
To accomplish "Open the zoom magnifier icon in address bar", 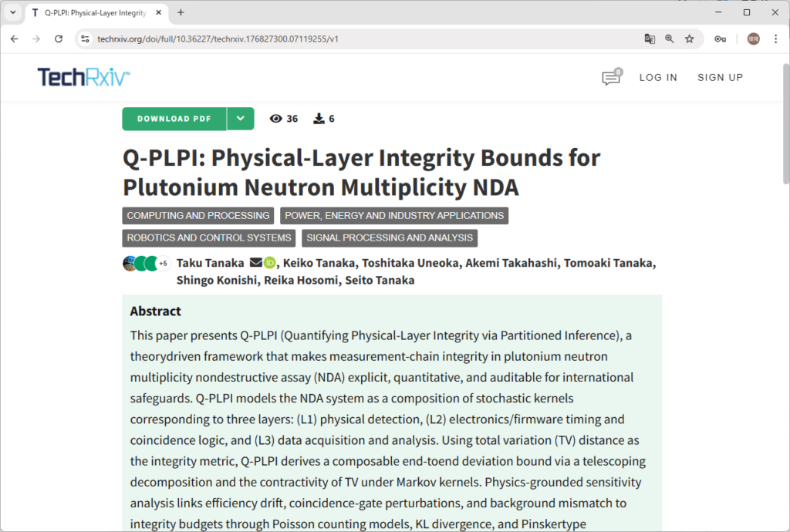I will click(x=670, y=39).
